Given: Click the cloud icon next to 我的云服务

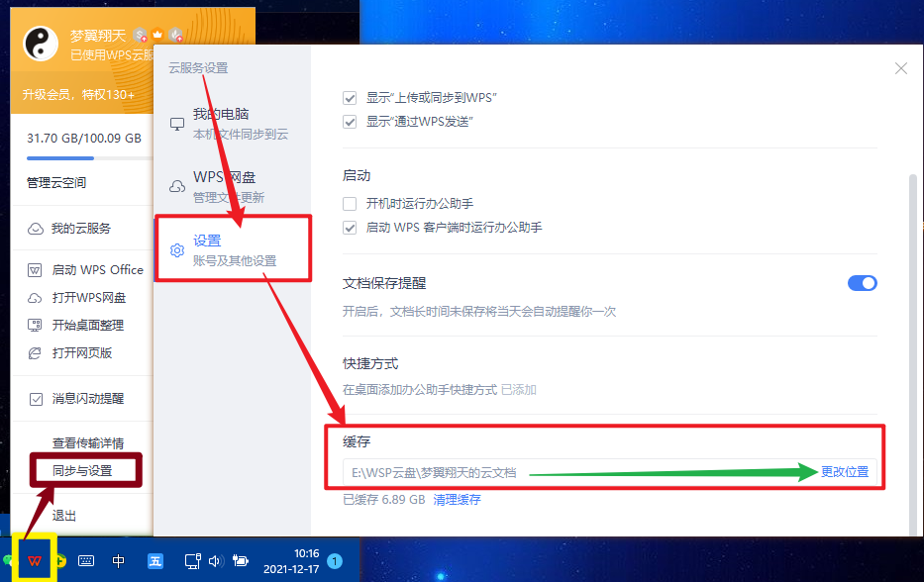Looking at the screenshot, I should pyautogui.click(x=36, y=229).
